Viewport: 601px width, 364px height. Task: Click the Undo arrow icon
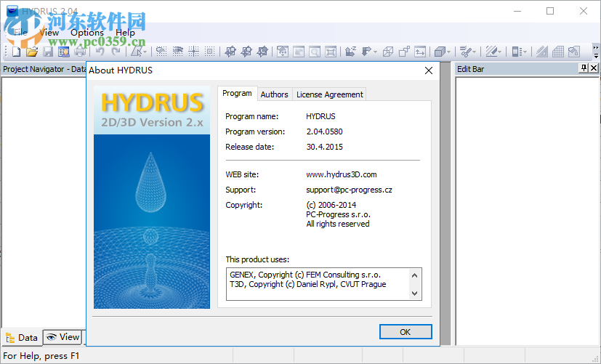coord(100,52)
